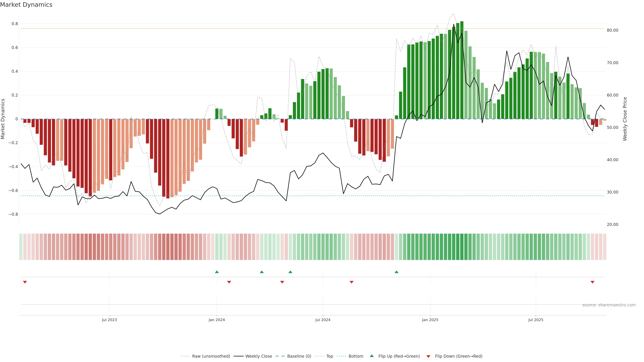644x362 pixels.
Task: Click the Market Dynamics chart title
Action: (x=26, y=5)
